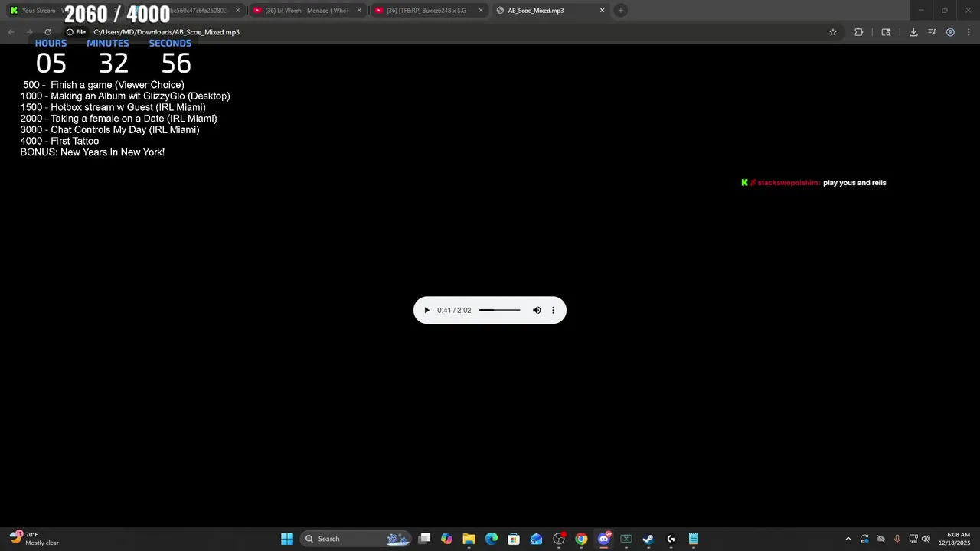Reload the current page

point(47,32)
